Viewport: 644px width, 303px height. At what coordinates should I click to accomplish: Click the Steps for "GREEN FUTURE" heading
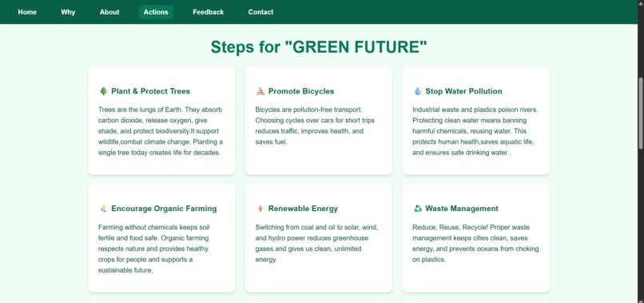click(x=319, y=47)
